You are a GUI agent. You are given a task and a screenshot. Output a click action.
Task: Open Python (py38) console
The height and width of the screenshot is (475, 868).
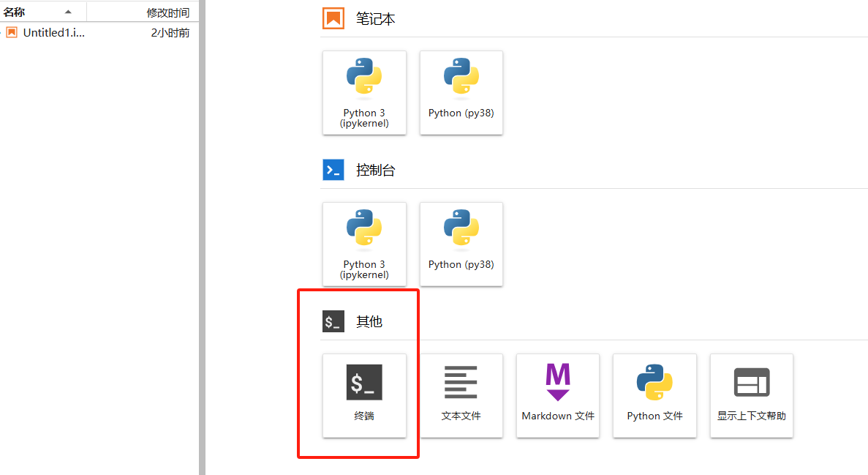[x=461, y=244]
